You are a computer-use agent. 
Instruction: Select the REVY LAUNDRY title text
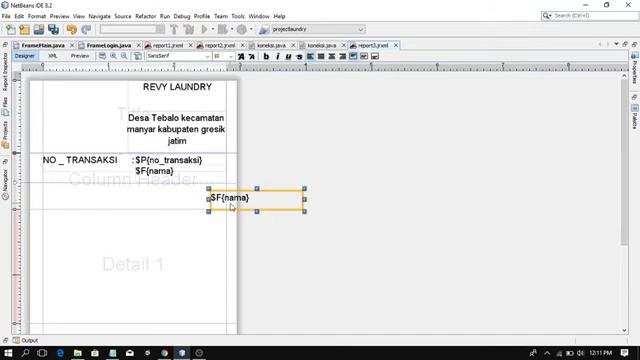pos(177,87)
